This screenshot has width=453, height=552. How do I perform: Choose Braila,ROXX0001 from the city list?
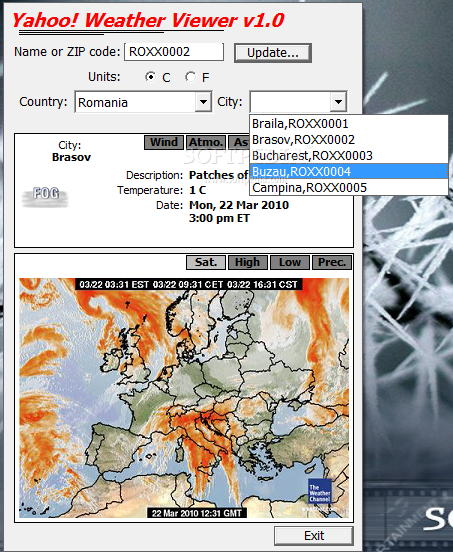coord(349,124)
